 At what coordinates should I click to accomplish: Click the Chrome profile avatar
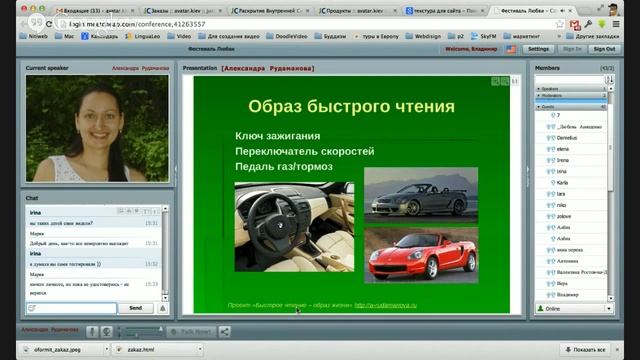613,9
